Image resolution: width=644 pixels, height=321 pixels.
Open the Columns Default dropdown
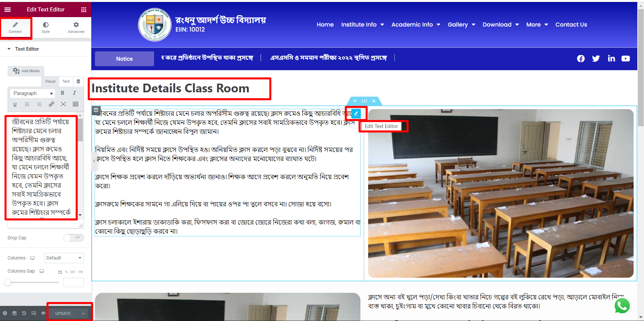64,258
